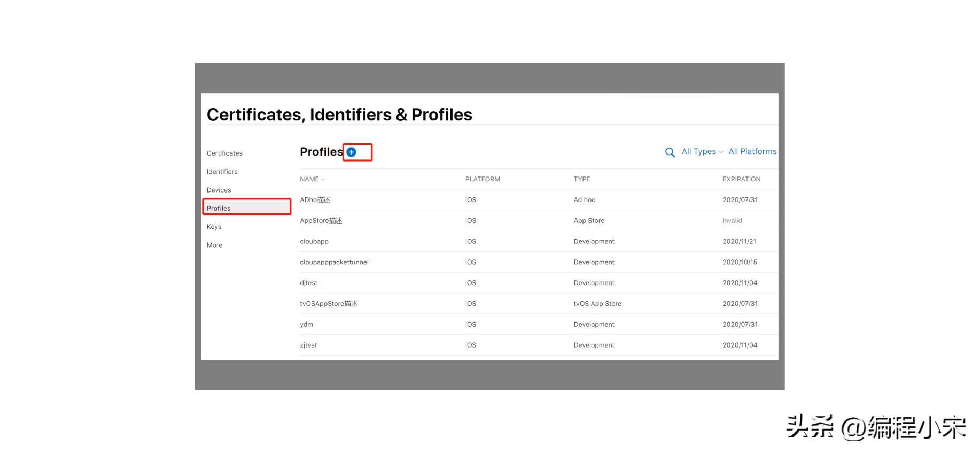Open the Keys section
The image size is (980, 453).
(x=214, y=227)
